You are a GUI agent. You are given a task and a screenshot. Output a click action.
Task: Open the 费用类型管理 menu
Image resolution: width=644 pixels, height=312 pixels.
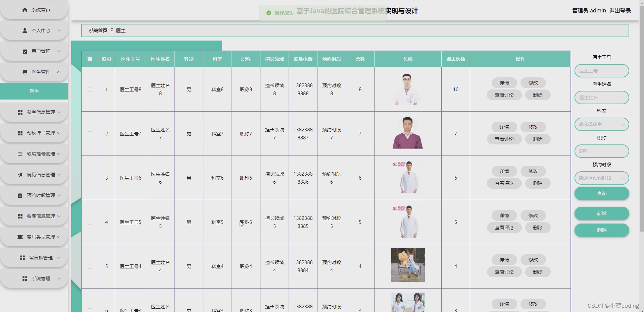click(34, 237)
